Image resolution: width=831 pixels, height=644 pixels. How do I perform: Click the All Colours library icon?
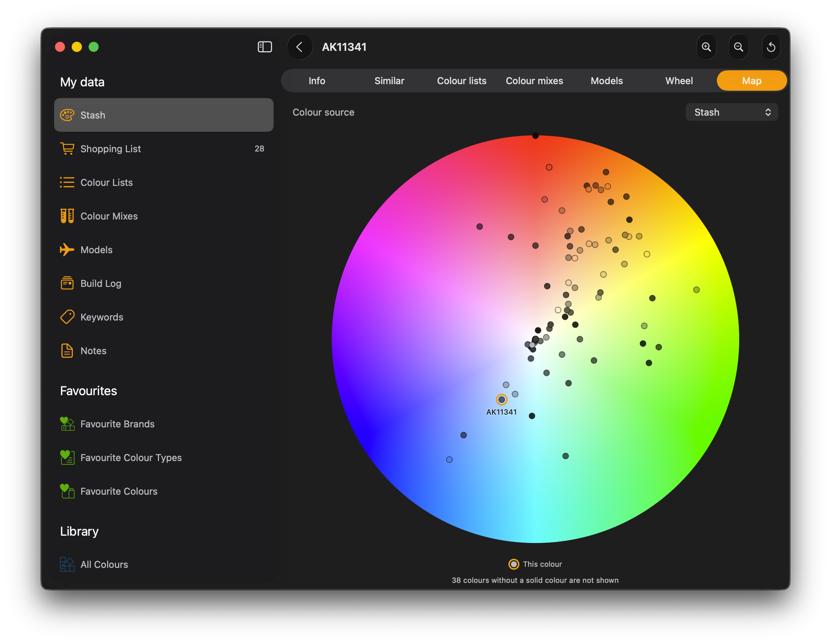(67, 564)
